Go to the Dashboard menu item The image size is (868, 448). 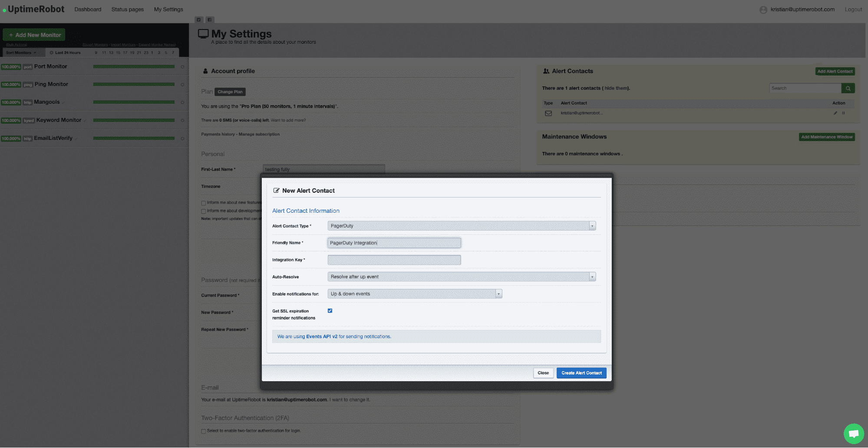click(88, 9)
